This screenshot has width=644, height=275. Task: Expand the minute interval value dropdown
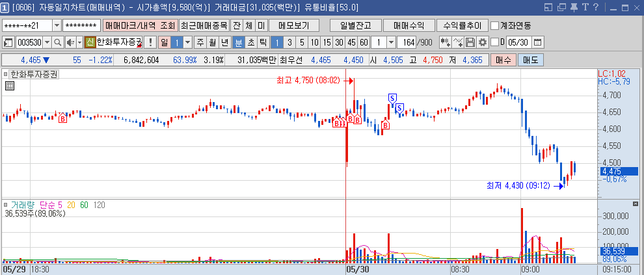[x=392, y=42]
